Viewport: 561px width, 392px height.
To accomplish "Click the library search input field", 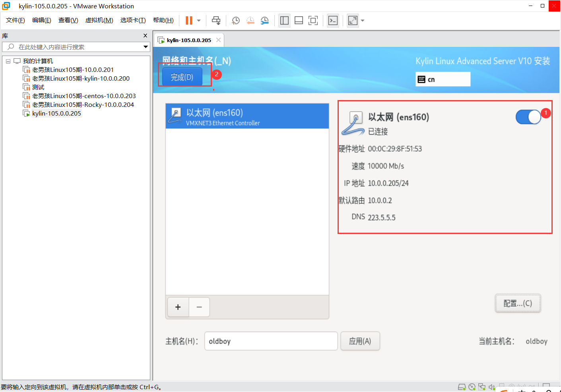I will [76, 47].
